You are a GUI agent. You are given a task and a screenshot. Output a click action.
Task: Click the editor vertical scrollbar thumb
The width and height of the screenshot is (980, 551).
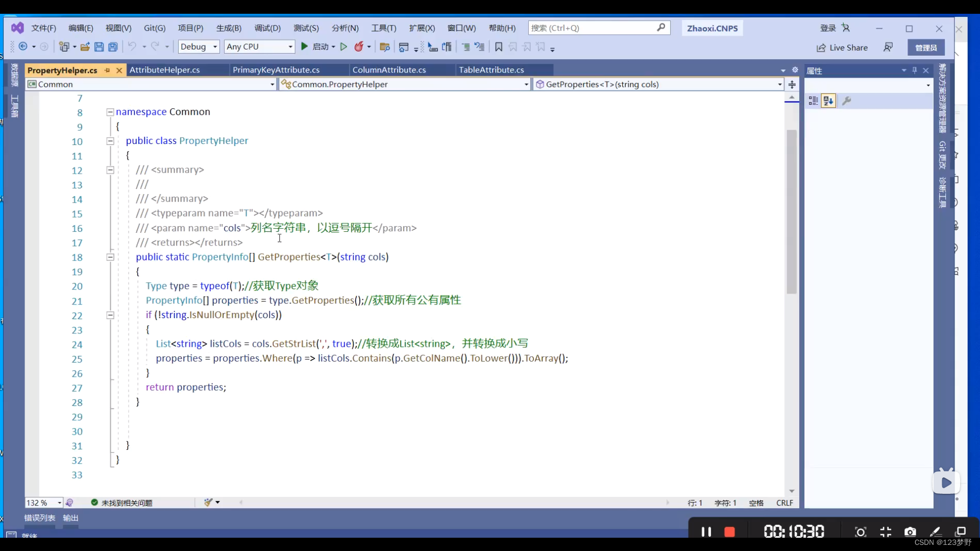pos(792,212)
